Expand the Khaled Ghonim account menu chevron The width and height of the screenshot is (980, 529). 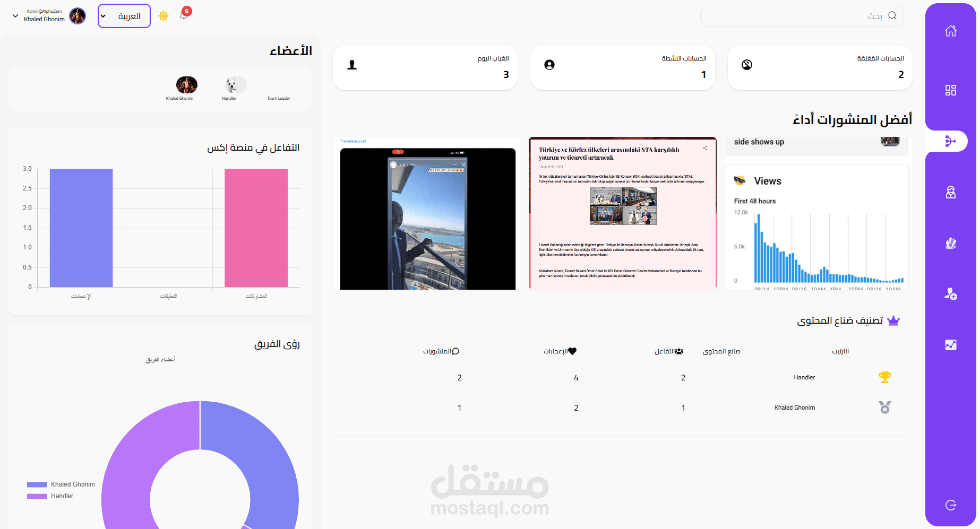tap(15, 16)
